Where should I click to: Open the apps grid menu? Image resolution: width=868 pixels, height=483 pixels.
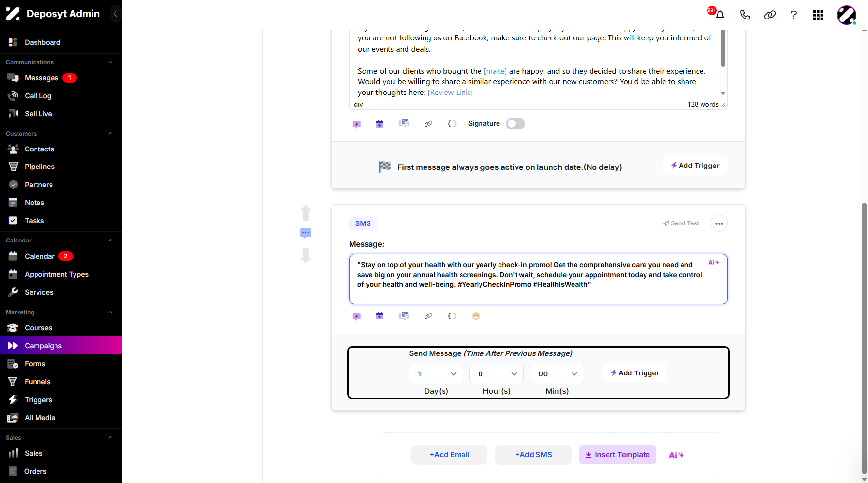818,15
